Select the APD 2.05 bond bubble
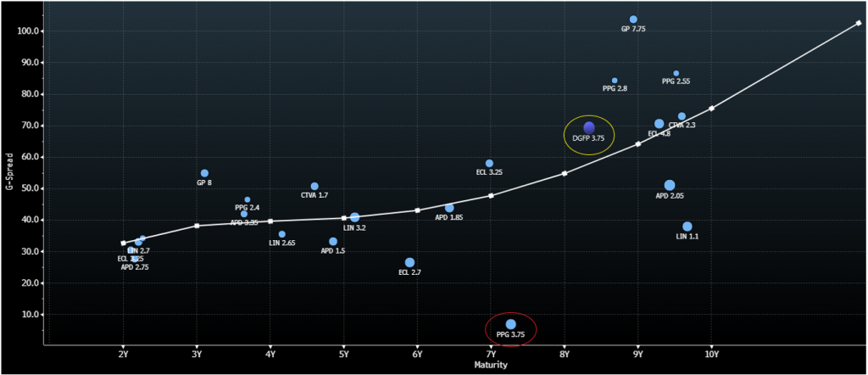 pyautogui.click(x=670, y=185)
